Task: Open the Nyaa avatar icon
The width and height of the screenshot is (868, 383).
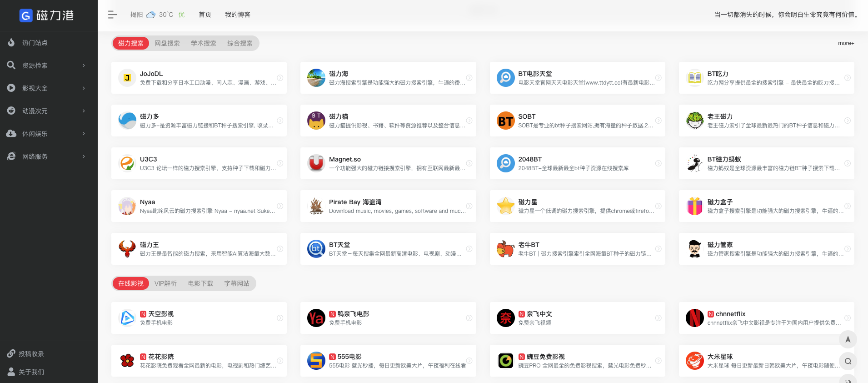Action: coord(127,206)
